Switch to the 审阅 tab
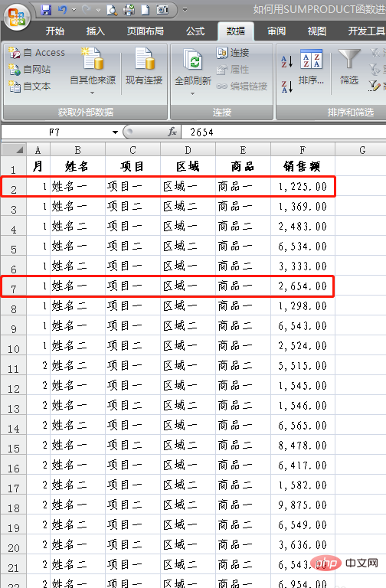386x588 pixels. coord(276,31)
